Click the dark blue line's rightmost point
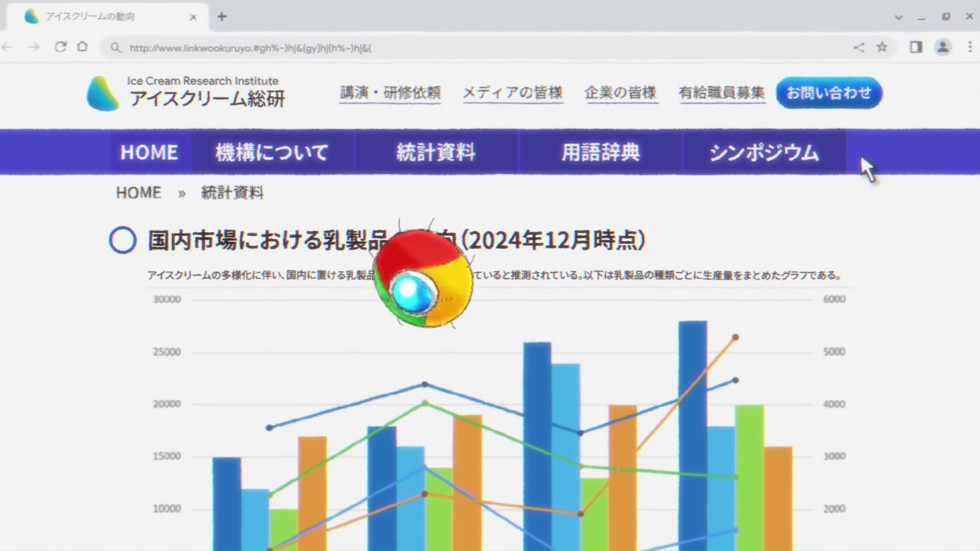The width and height of the screenshot is (980, 551). pyautogui.click(x=736, y=380)
